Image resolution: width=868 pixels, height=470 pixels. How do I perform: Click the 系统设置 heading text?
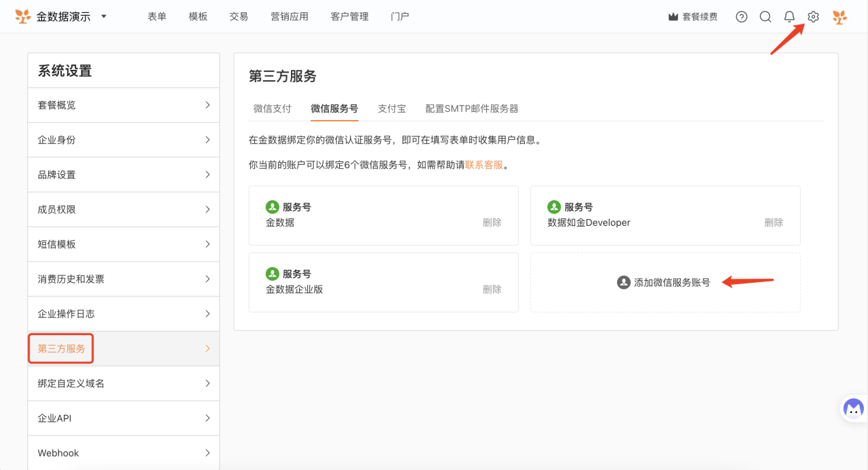tap(65, 71)
